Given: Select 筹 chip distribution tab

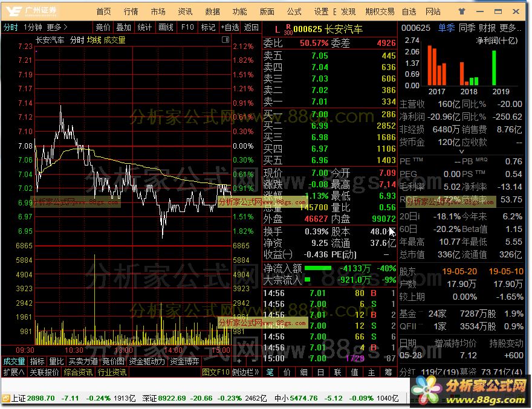Looking at the screenshot, I should (x=389, y=372).
